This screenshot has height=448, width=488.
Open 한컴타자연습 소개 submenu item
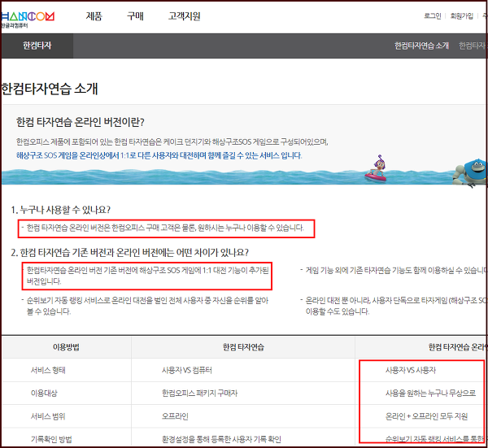coord(421,46)
